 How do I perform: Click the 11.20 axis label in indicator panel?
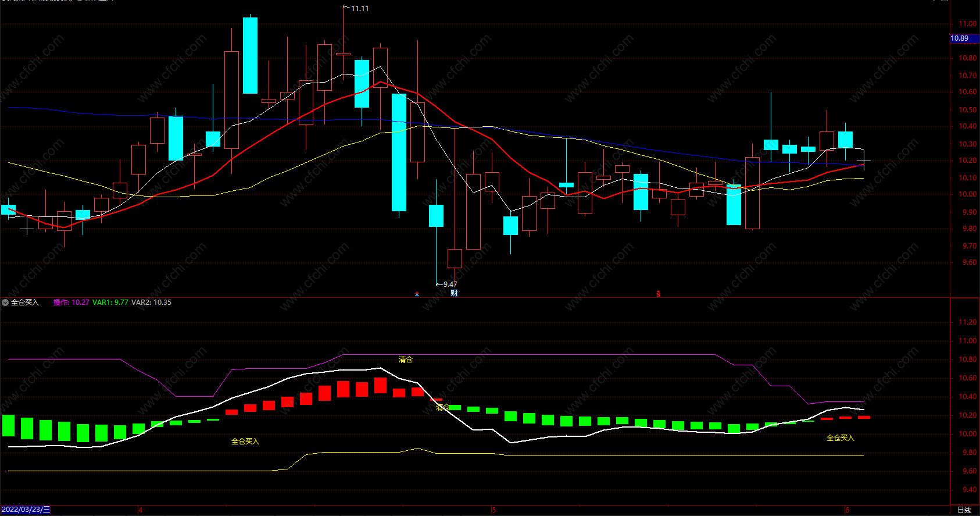(x=968, y=322)
